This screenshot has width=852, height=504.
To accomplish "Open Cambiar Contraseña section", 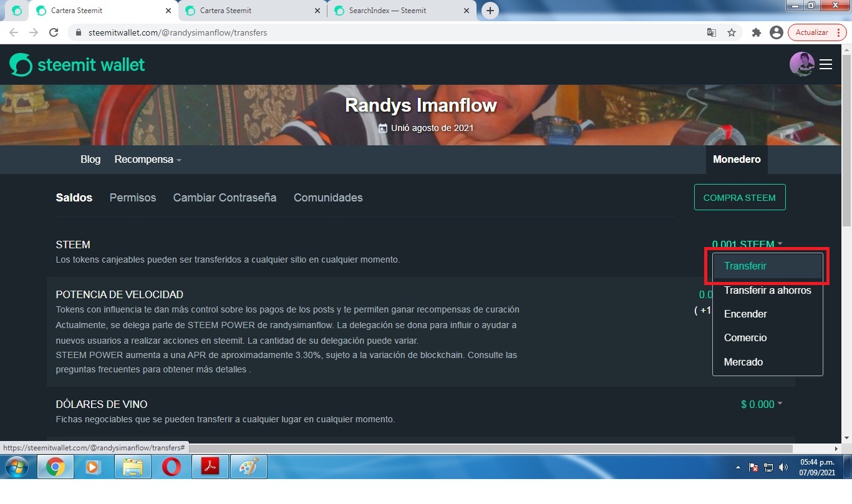I will (x=225, y=197).
